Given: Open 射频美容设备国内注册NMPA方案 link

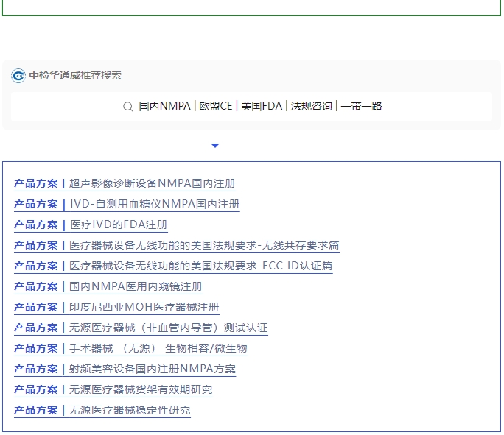Looking at the screenshot, I should coord(152,369).
